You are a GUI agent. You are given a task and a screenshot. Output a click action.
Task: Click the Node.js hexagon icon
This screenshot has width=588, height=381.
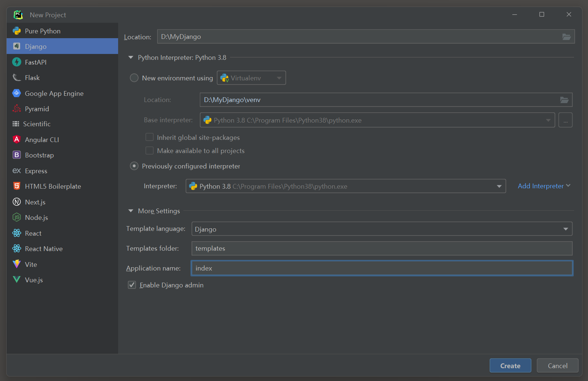tap(17, 217)
